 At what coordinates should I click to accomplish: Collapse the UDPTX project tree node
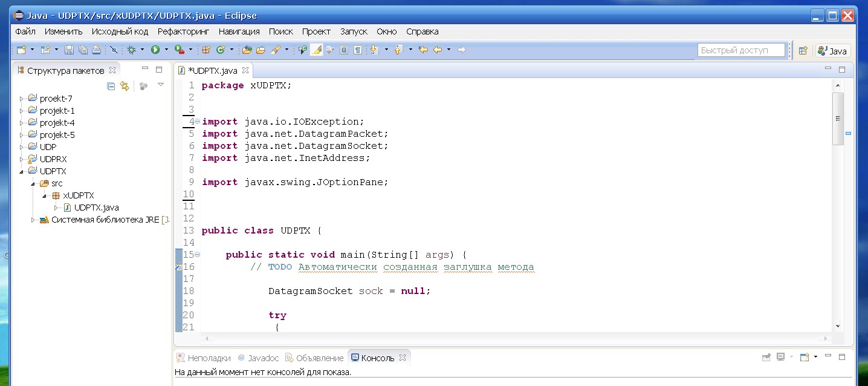click(22, 171)
